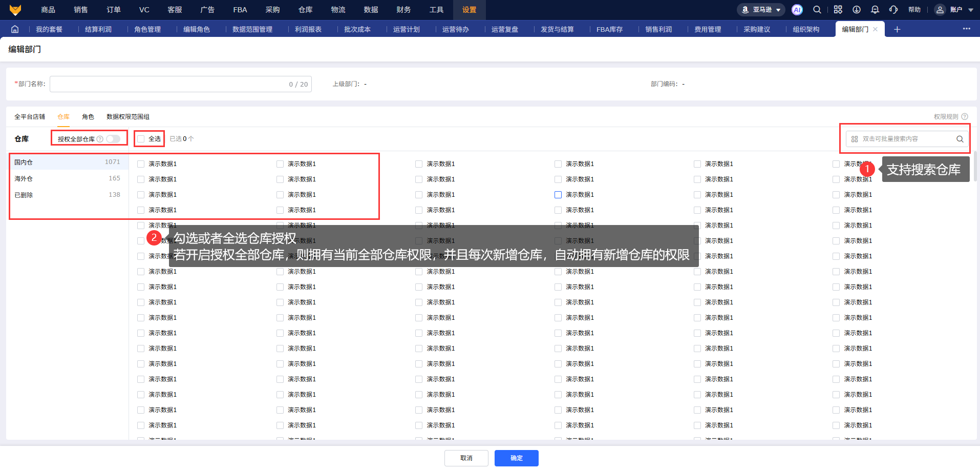Click the 部门名称 input field
This screenshot has height=470, width=980.
(169, 84)
